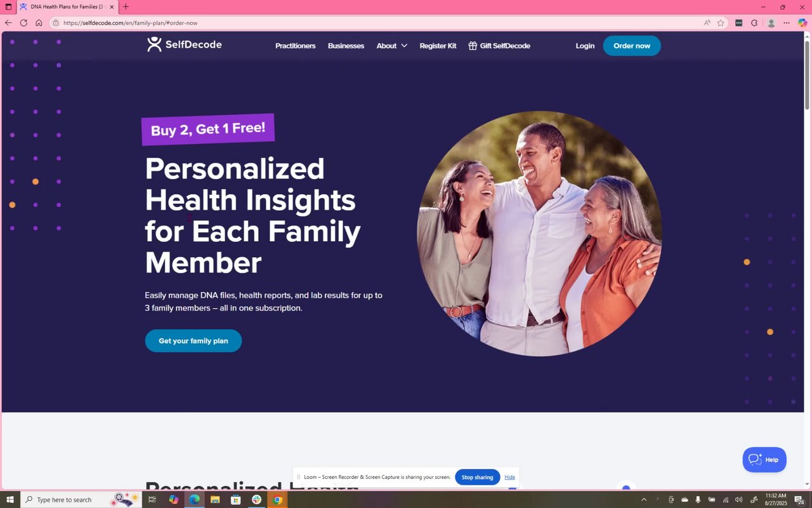Go to browser home icon
Viewport: 812px width, 508px height.
(39, 23)
